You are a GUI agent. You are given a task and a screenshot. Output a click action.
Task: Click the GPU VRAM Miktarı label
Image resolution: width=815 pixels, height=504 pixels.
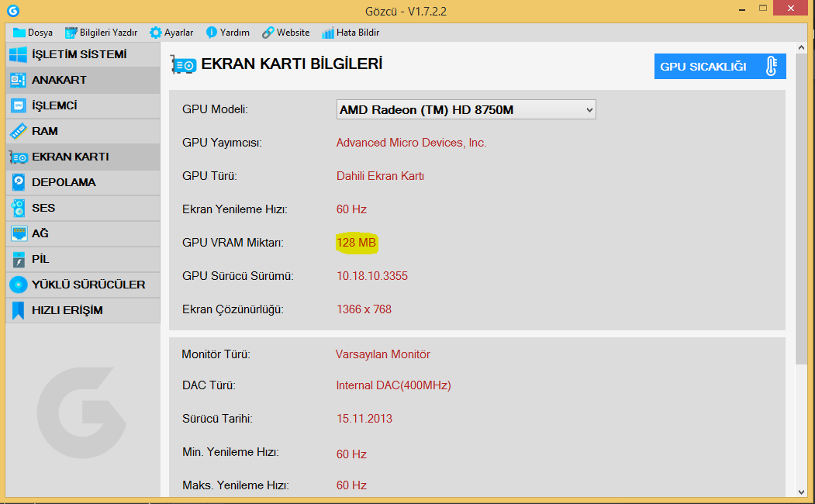(233, 243)
